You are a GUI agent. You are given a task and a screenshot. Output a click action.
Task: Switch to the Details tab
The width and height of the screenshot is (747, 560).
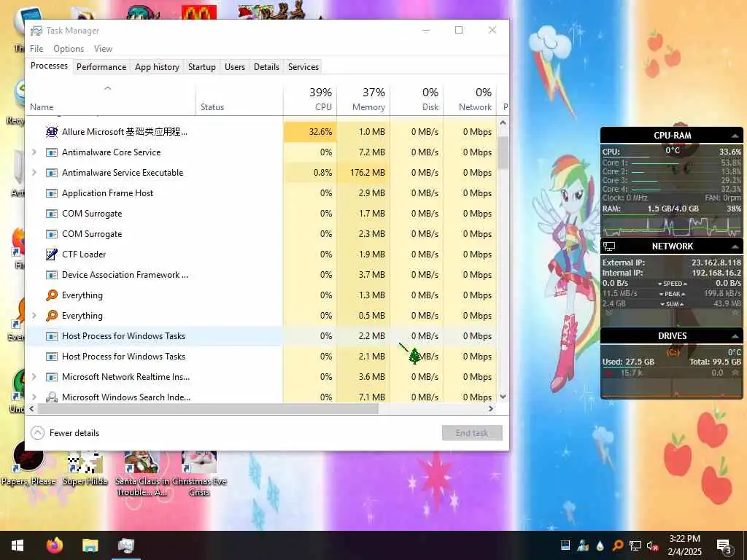click(x=266, y=67)
